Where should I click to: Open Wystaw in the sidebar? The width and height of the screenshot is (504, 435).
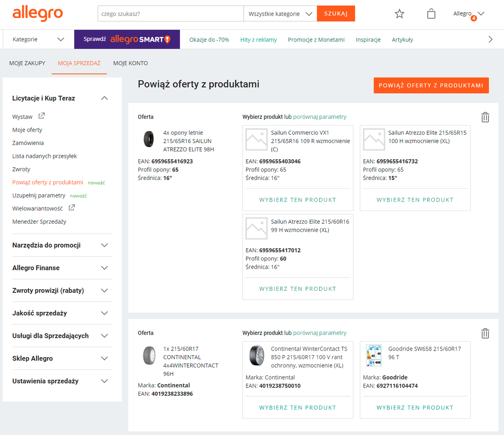(x=22, y=117)
